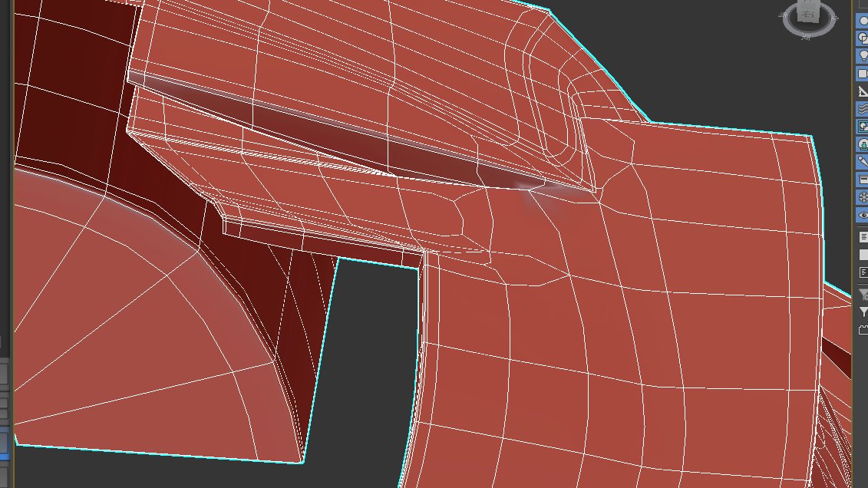The height and width of the screenshot is (488, 868).
Task: Toggle the Display Space Warps wave icon
Action: click(x=863, y=109)
